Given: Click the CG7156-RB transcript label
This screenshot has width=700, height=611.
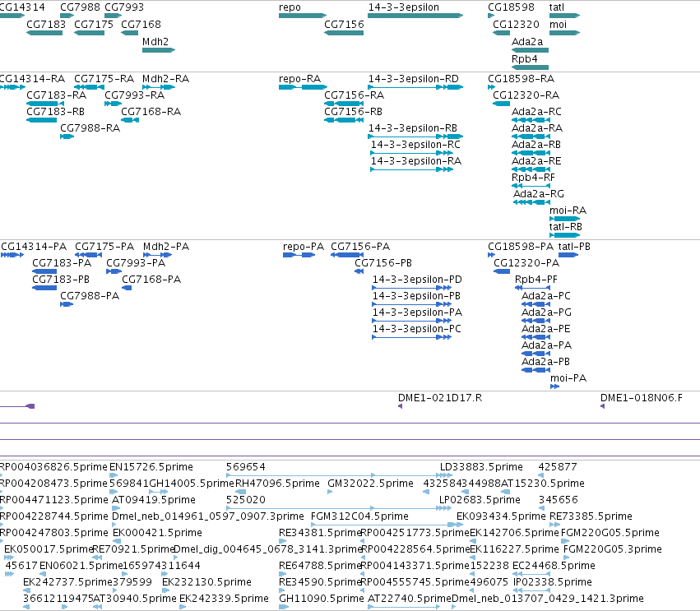Looking at the screenshot, I should tap(353, 112).
